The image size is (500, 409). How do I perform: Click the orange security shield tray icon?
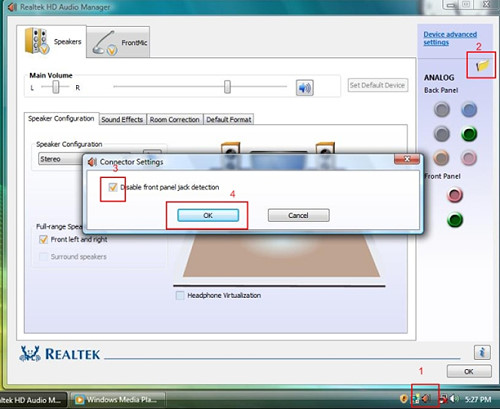404,399
